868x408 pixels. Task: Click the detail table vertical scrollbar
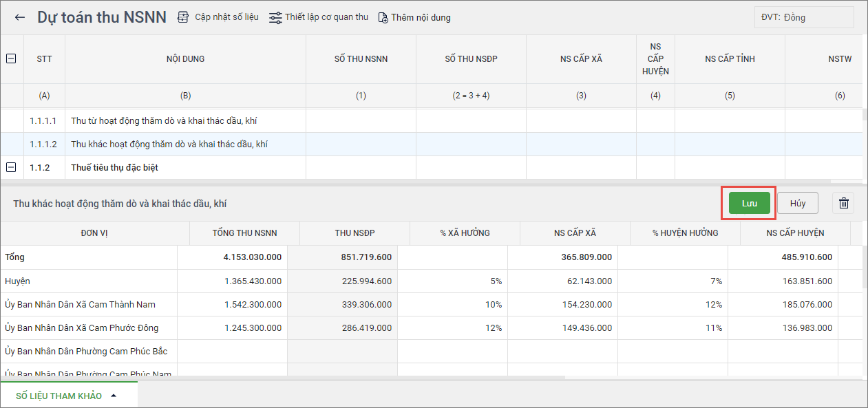coord(864,268)
